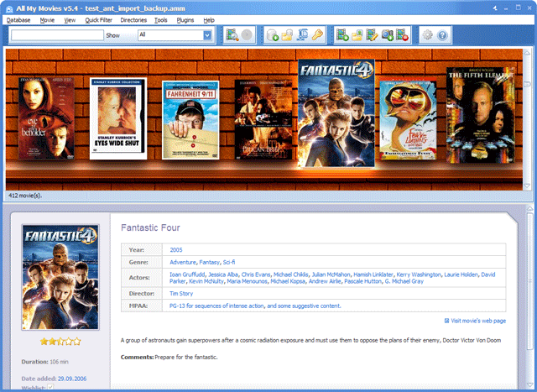Click the Duration 106 min text

pyautogui.click(x=45, y=362)
